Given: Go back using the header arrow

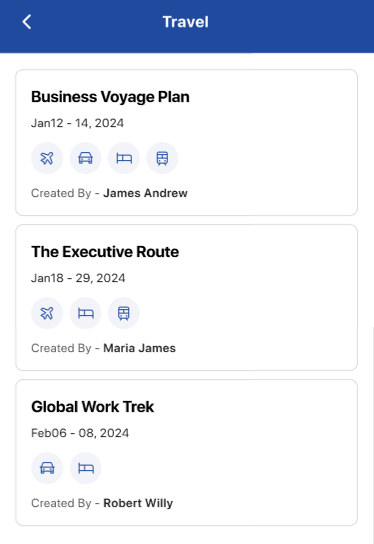Looking at the screenshot, I should 27,22.
